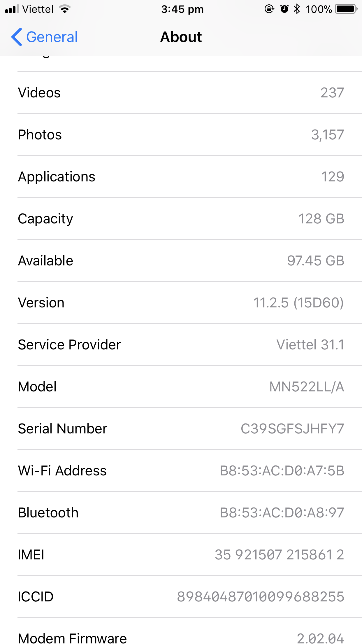
Task: Tap the alarm clock status icon
Action: pyautogui.click(x=284, y=9)
